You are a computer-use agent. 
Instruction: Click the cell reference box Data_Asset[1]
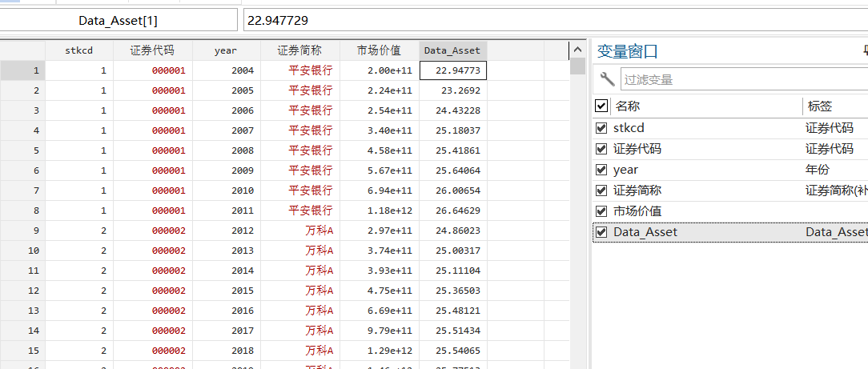[x=118, y=21]
